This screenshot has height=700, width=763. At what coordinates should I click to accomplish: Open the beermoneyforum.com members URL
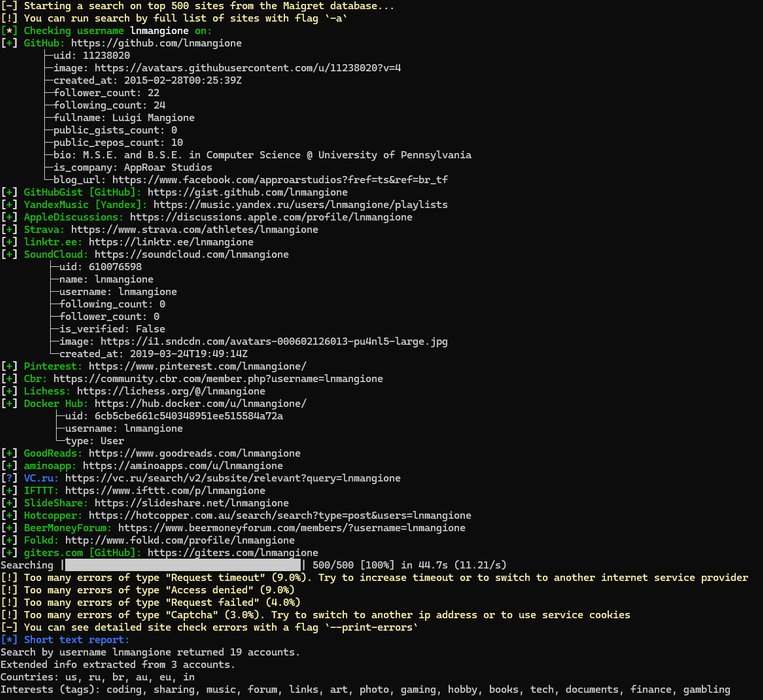coord(291,528)
